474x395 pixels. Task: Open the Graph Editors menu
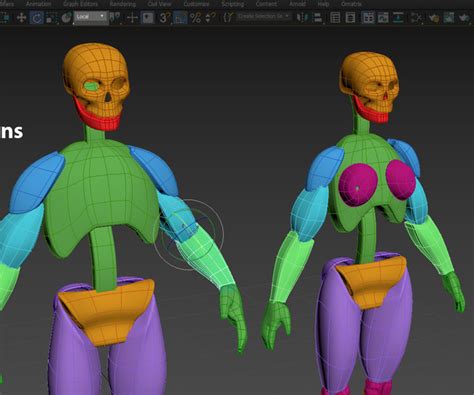80,4
